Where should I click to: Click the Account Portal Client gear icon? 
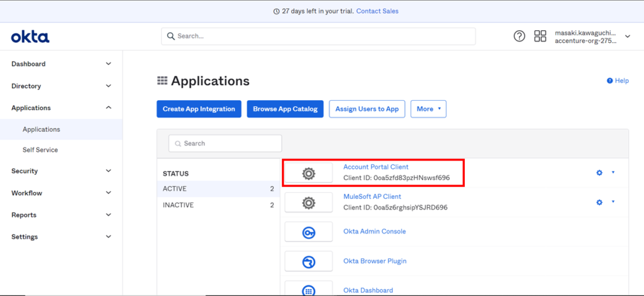(308, 173)
